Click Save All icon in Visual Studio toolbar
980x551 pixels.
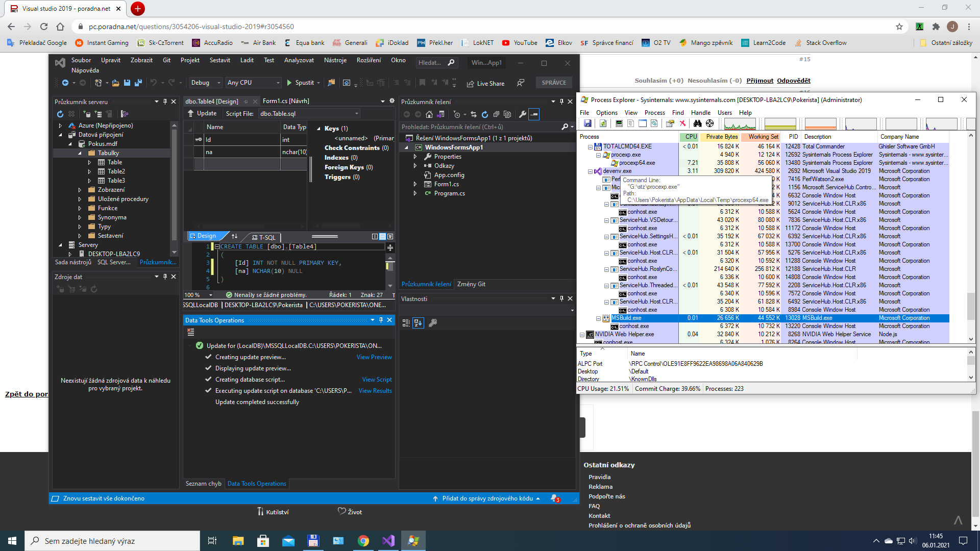click(138, 83)
